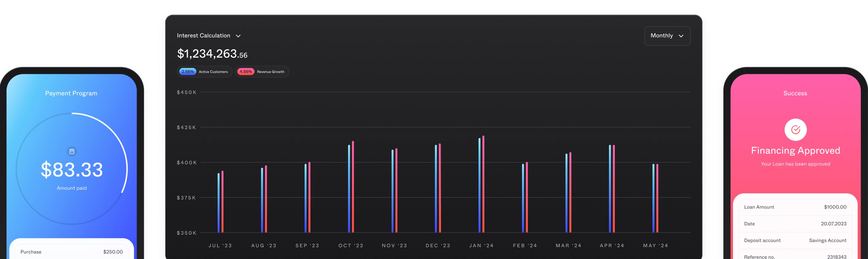
Task: Select the JAN '24 bar pair
Action: coord(481,185)
